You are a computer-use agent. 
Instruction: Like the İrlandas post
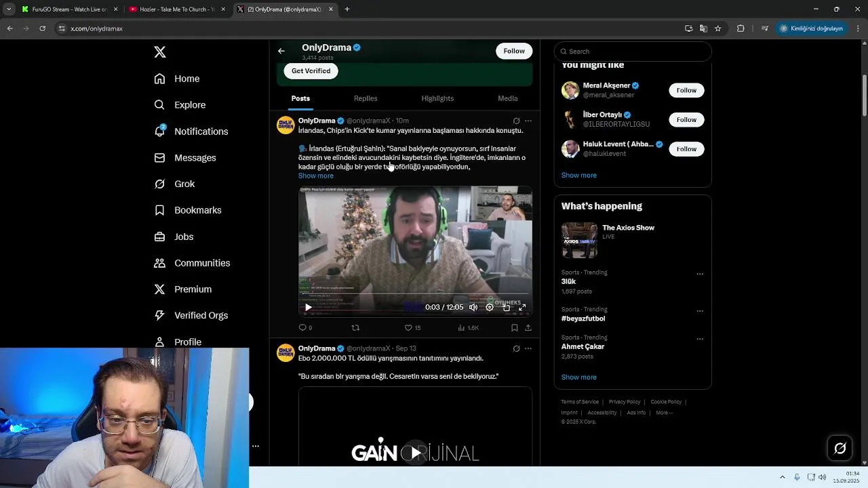412,327
